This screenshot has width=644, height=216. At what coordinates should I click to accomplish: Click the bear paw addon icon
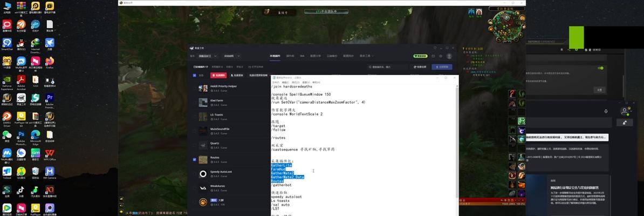coord(203,202)
